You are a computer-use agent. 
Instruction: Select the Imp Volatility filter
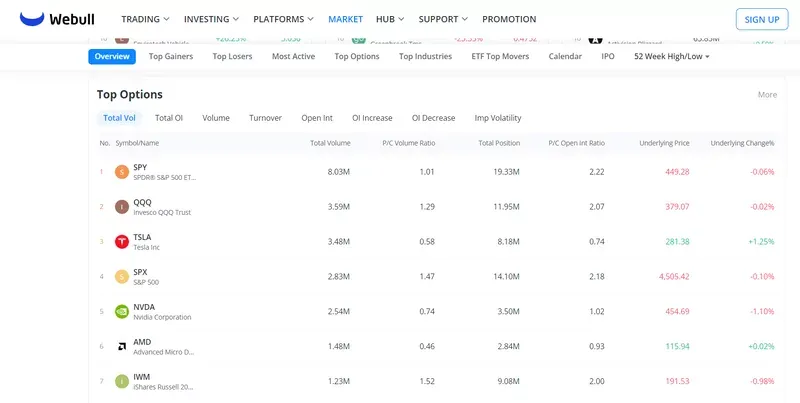[497, 118]
